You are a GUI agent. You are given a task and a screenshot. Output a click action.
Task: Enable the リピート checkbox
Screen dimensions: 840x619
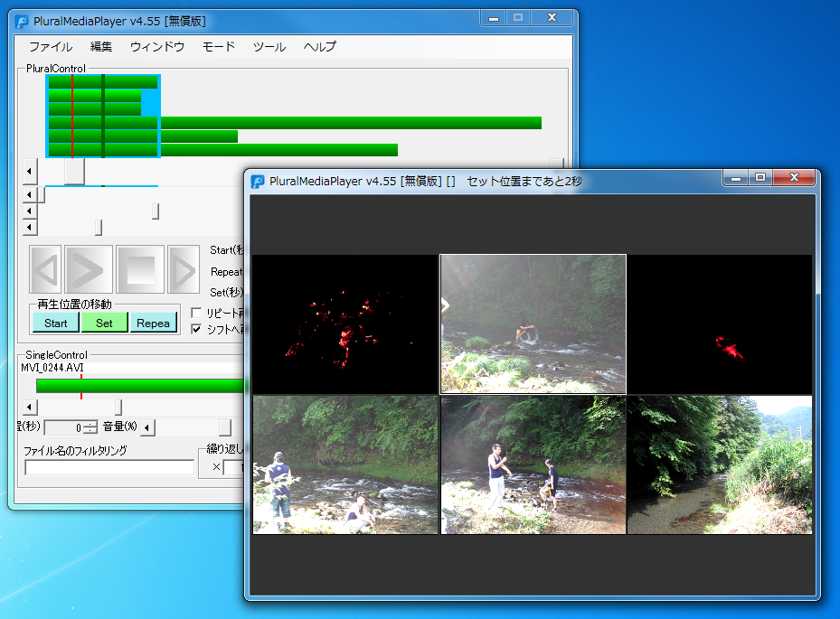195,313
